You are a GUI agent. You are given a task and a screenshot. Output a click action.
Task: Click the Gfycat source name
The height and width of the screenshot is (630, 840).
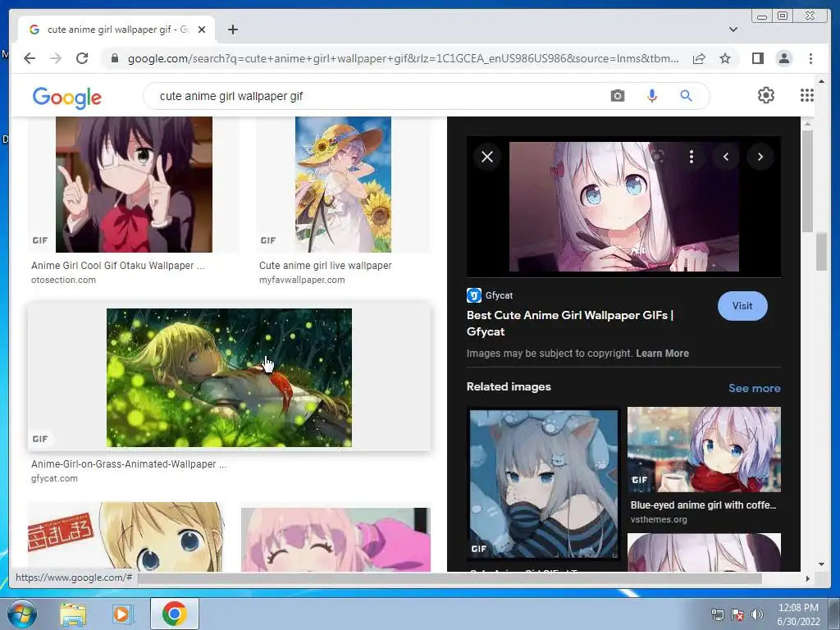[499, 295]
